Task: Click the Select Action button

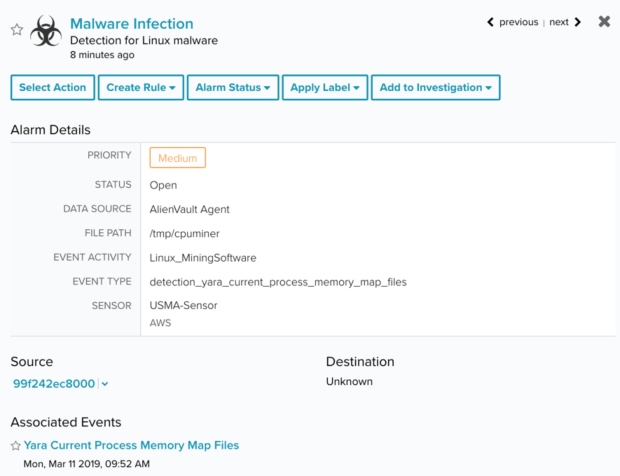Action: point(53,87)
